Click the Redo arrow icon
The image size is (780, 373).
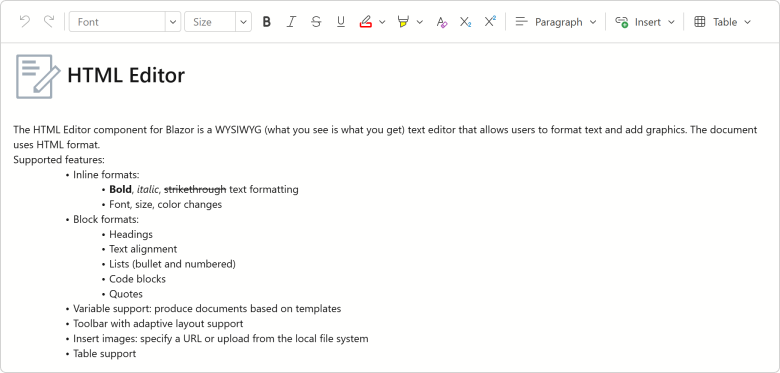(49, 21)
